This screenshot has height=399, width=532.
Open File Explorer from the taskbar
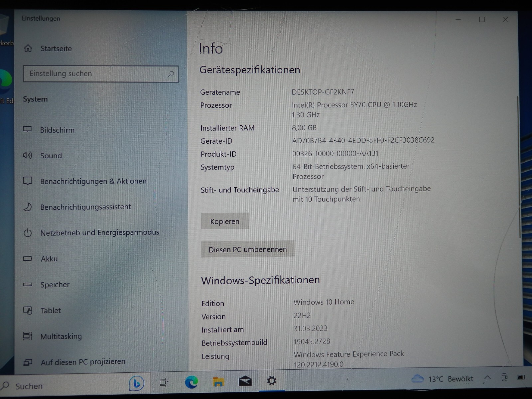(x=218, y=382)
